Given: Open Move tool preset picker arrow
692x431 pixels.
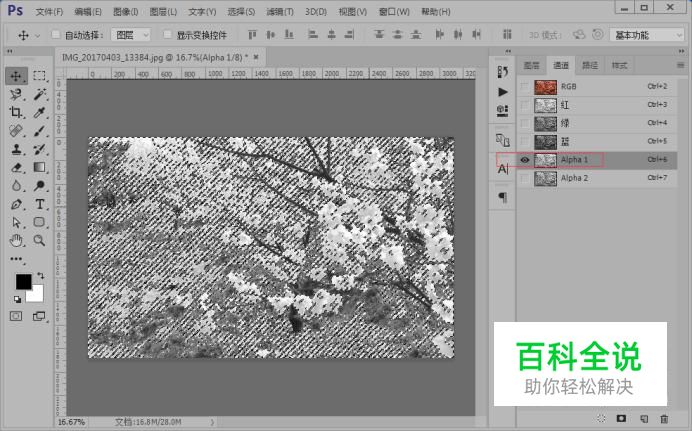Looking at the screenshot, I should click(x=37, y=35).
